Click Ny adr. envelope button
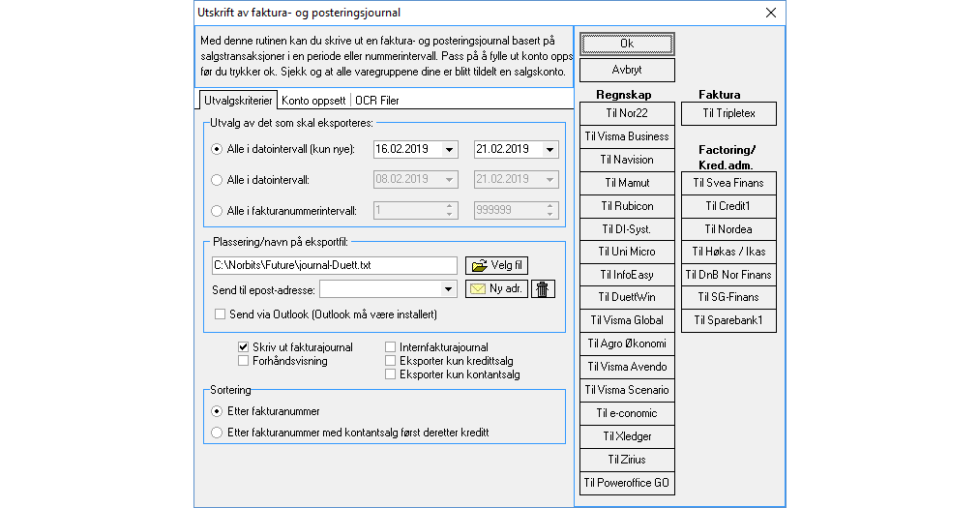 click(x=497, y=288)
